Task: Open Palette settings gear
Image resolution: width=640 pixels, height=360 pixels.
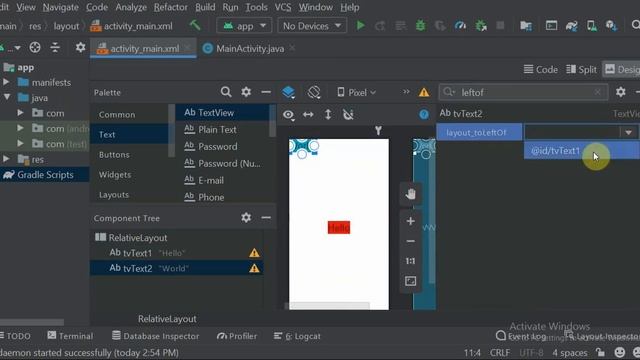Action: coord(246,92)
